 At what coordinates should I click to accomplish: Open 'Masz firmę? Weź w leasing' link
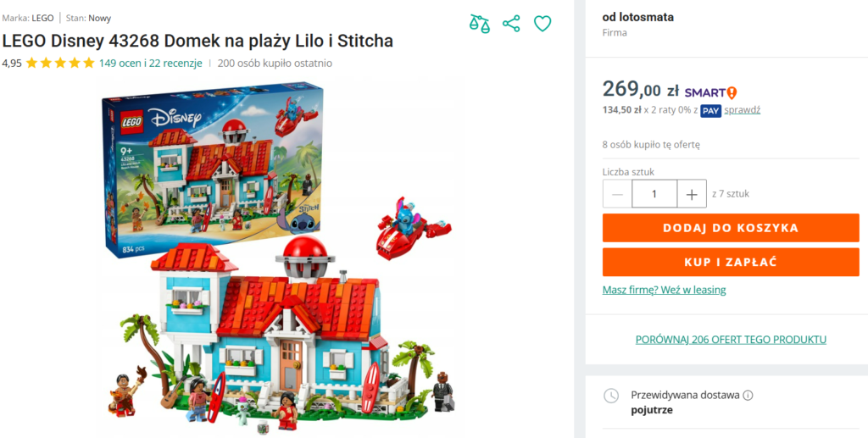click(x=664, y=290)
